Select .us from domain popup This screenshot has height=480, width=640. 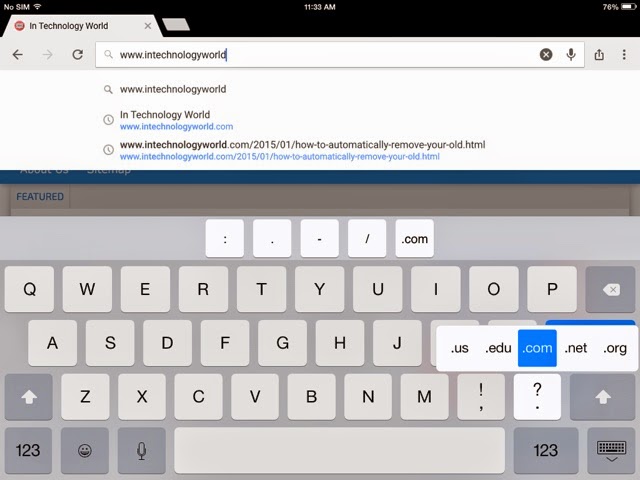[x=460, y=348]
